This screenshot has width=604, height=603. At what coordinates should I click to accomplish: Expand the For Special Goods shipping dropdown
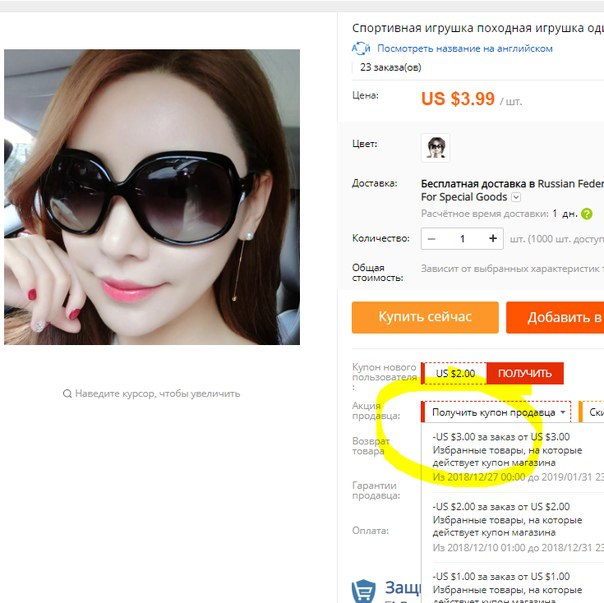pos(516,197)
